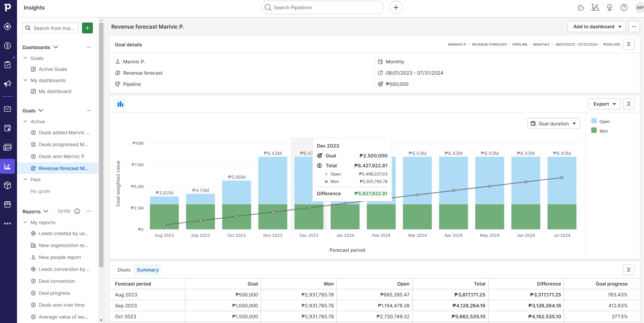
Task: Click the Goal progress column header
Action: tap(612, 284)
